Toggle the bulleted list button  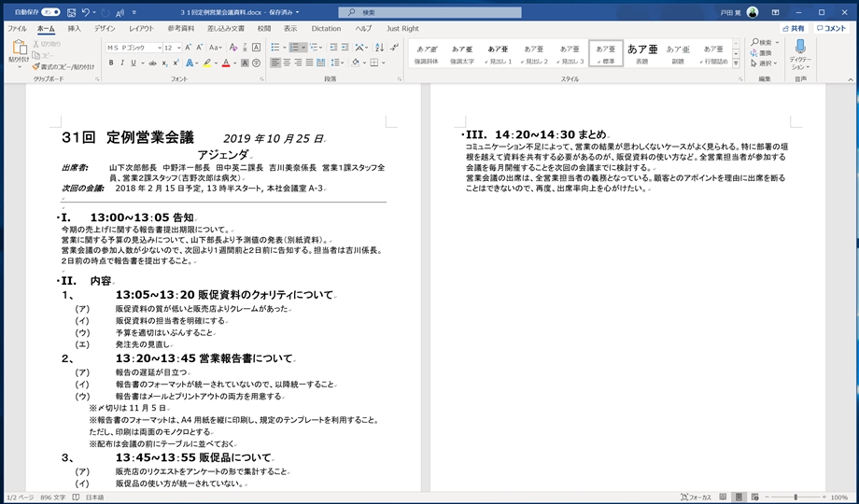tap(275, 48)
